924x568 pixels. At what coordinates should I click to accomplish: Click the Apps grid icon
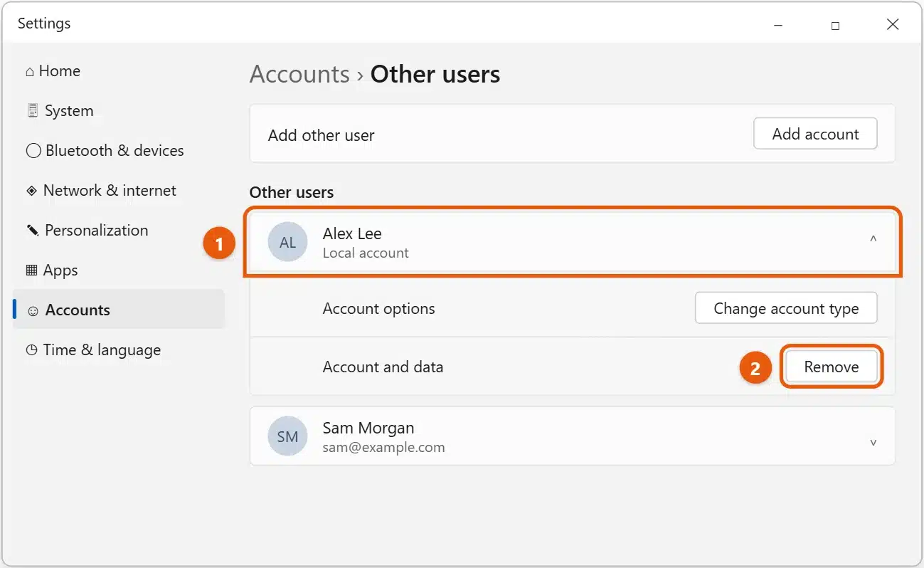pyautogui.click(x=31, y=270)
